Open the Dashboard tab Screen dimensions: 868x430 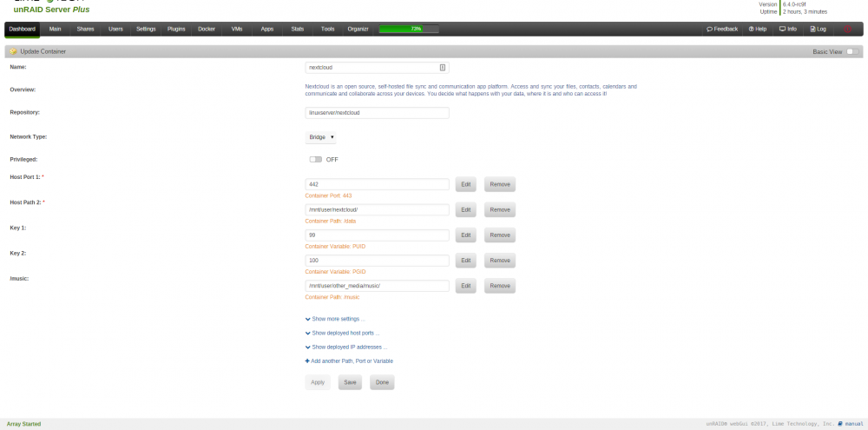click(x=23, y=30)
